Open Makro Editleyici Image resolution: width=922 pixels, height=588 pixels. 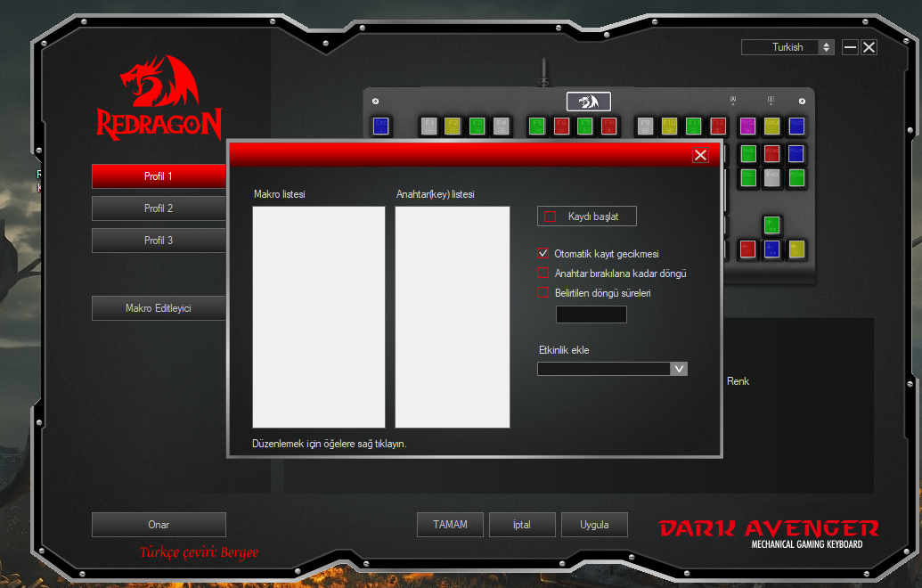(159, 308)
